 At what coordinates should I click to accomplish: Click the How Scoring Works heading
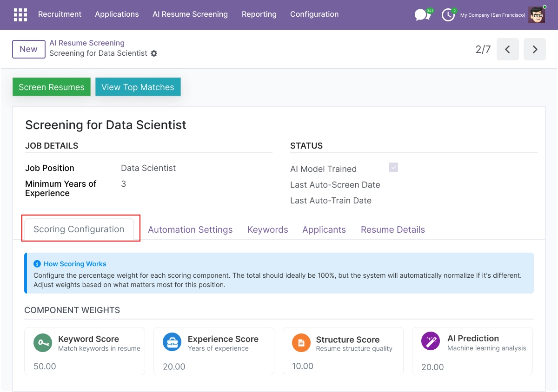click(x=75, y=264)
